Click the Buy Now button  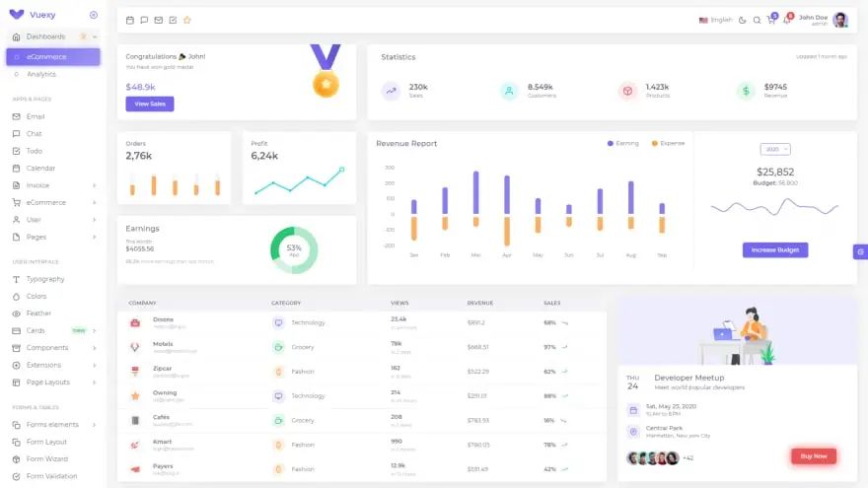(x=813, y=455)
